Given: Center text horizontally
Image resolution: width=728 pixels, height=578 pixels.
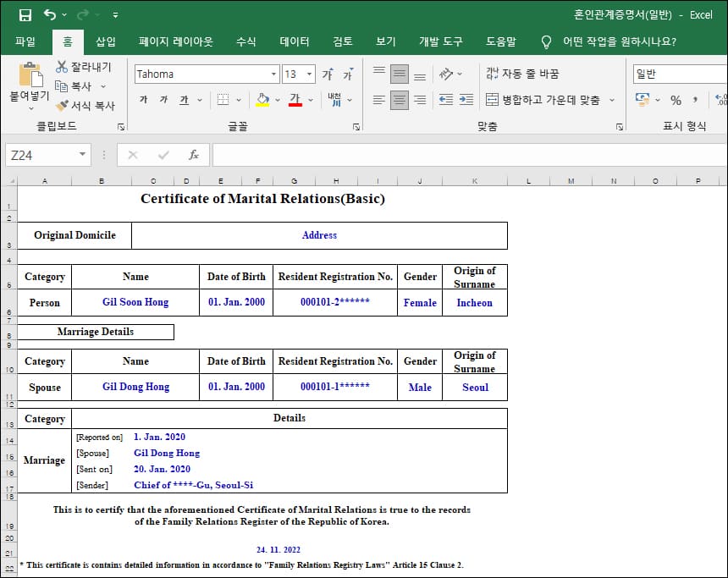Looking at the screenshot, I should point(400,100).
